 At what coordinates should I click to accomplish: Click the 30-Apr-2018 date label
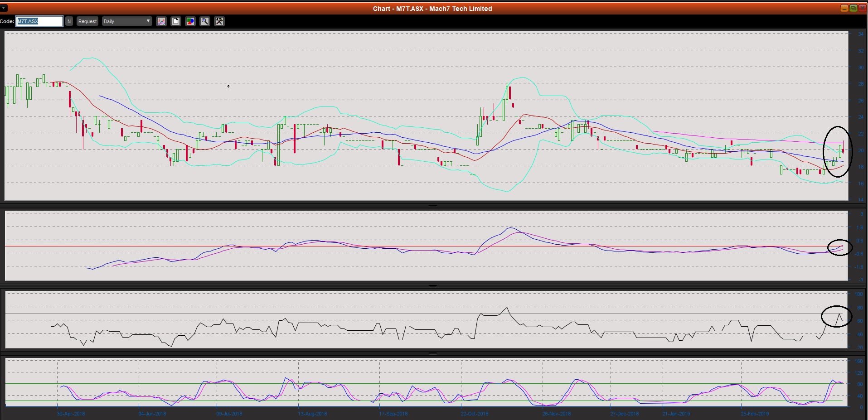tap(71, 414)
